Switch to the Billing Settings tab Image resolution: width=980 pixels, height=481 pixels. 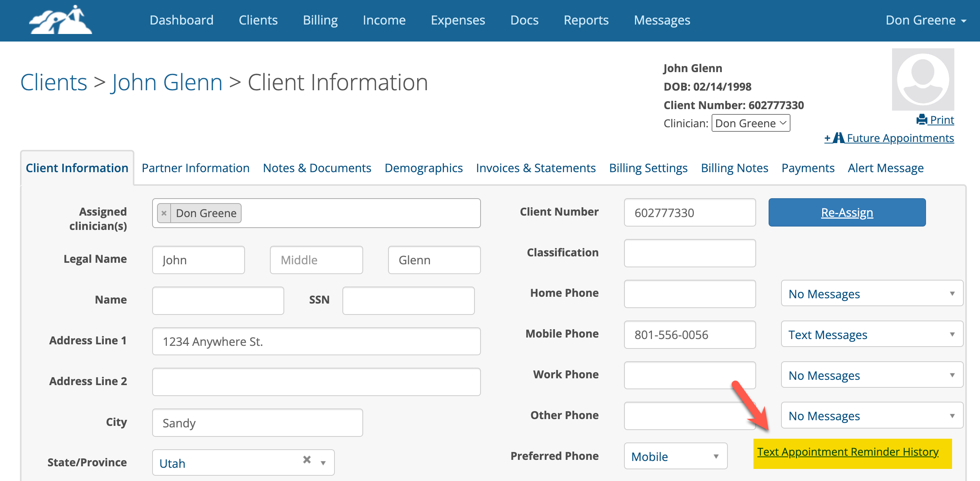pos(648,168)
